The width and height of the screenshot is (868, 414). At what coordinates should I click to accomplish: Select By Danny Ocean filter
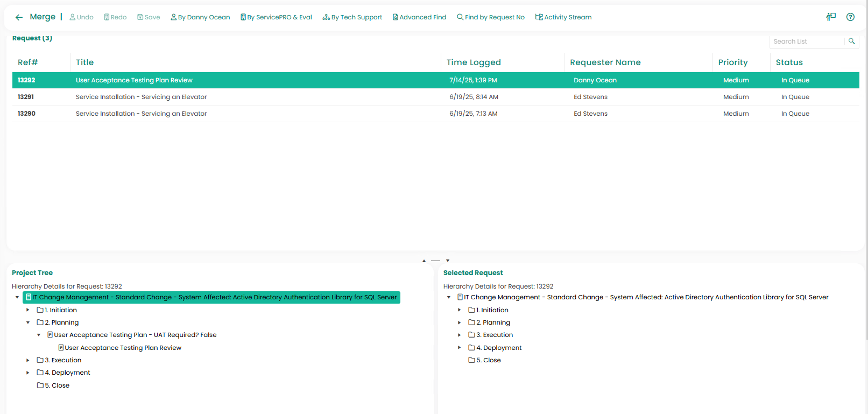(x=200, y=17)
